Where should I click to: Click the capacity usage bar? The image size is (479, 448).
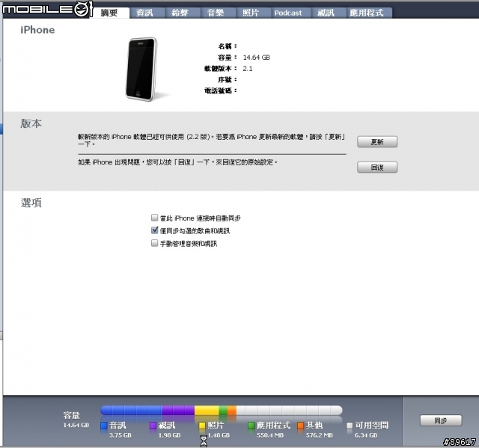point(222,410)
